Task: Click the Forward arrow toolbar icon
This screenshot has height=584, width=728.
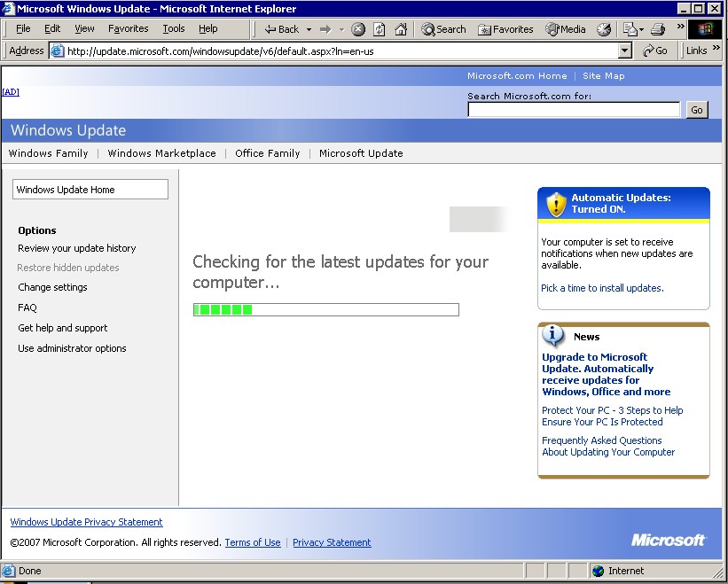Action: 325,29
